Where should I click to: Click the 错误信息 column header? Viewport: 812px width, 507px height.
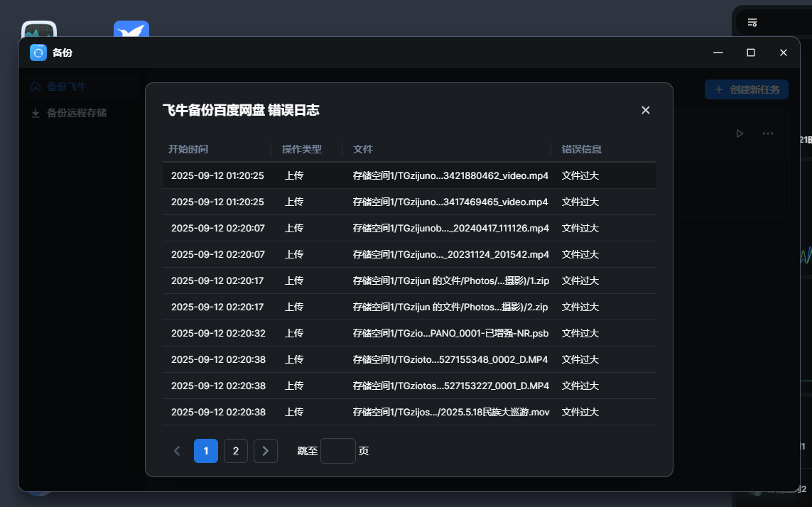[582, 149]
